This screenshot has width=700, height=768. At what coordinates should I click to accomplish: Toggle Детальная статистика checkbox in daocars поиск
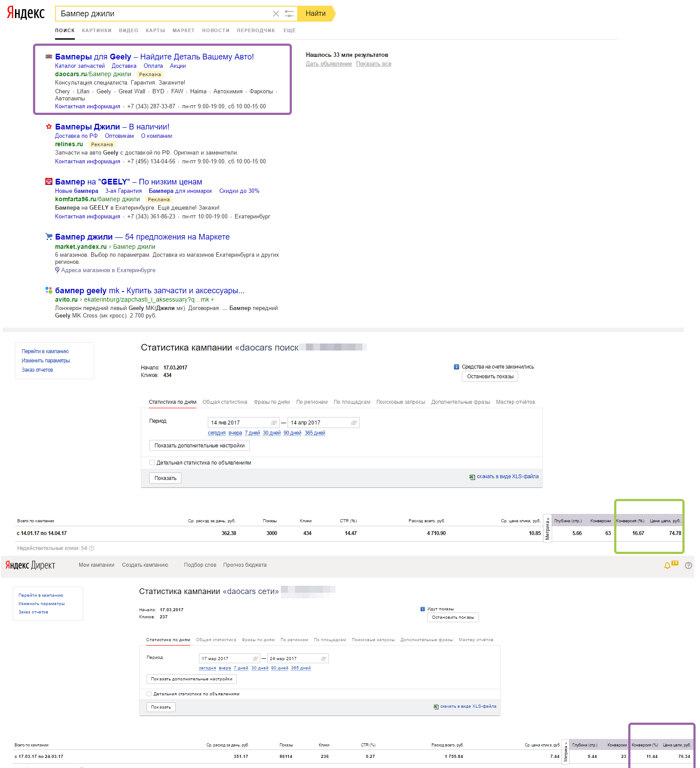(x=152, y=462)
